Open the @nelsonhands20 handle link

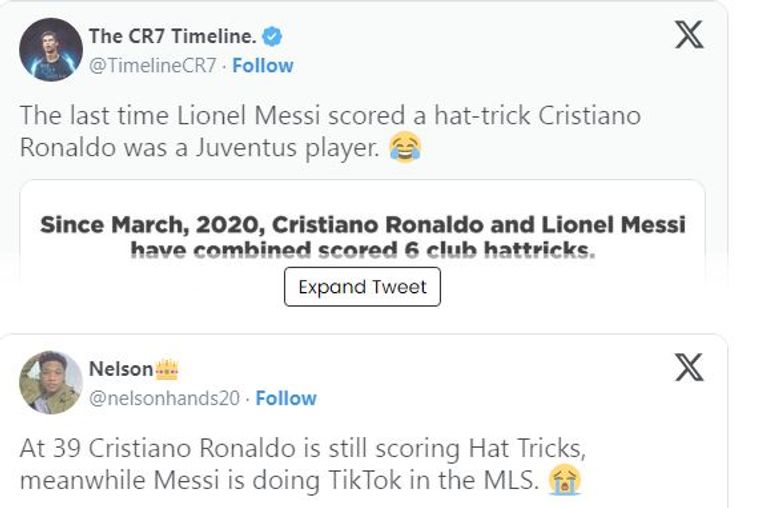(165, 398)
